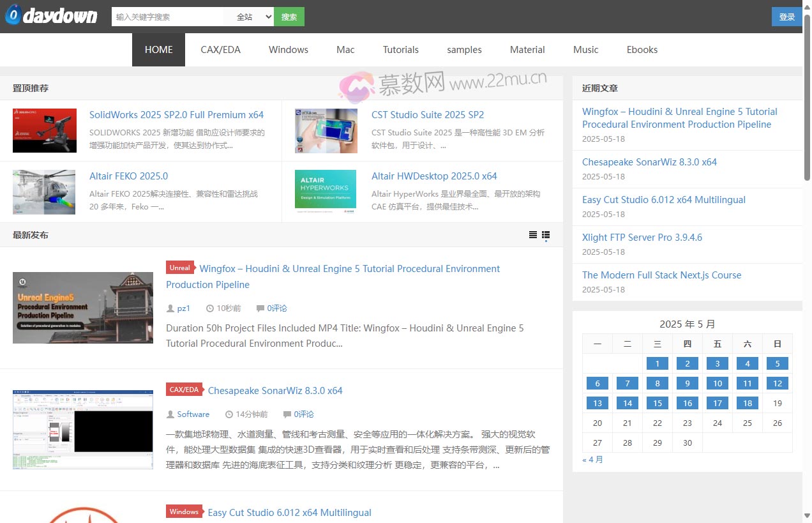The image size is (812, 523).
Task: Click the author icon beside pz1
Action: point(170,308)
